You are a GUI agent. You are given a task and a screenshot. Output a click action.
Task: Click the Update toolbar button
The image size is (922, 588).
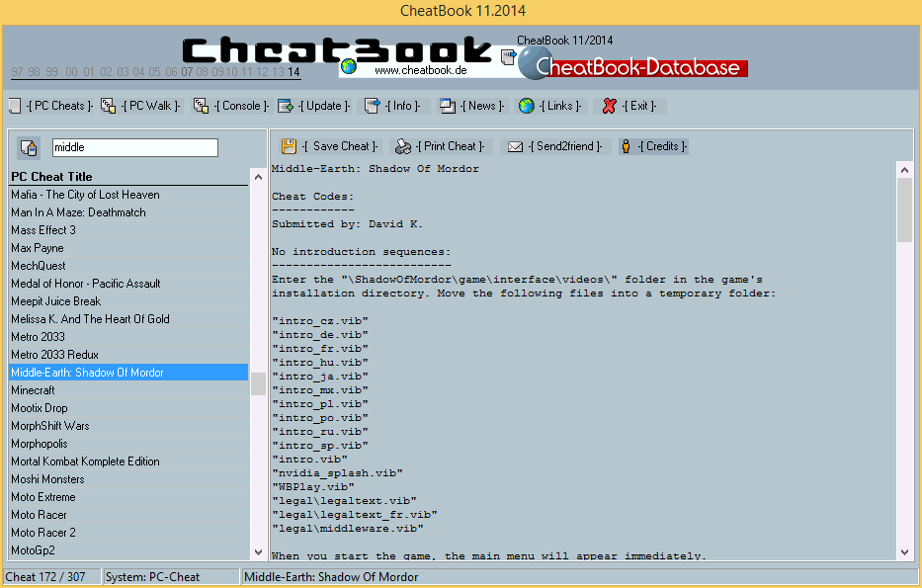click(x=314, y=106)
